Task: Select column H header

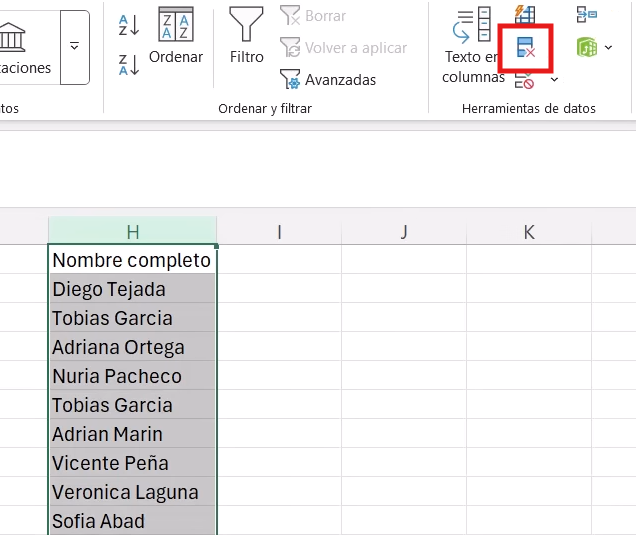Action: (x=132, y=231)
